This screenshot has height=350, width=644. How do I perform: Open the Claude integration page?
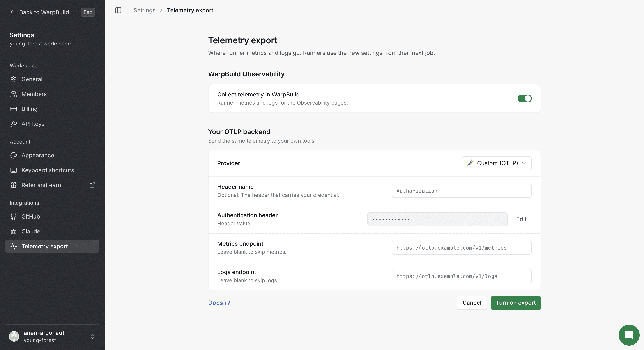pos(52,231)
